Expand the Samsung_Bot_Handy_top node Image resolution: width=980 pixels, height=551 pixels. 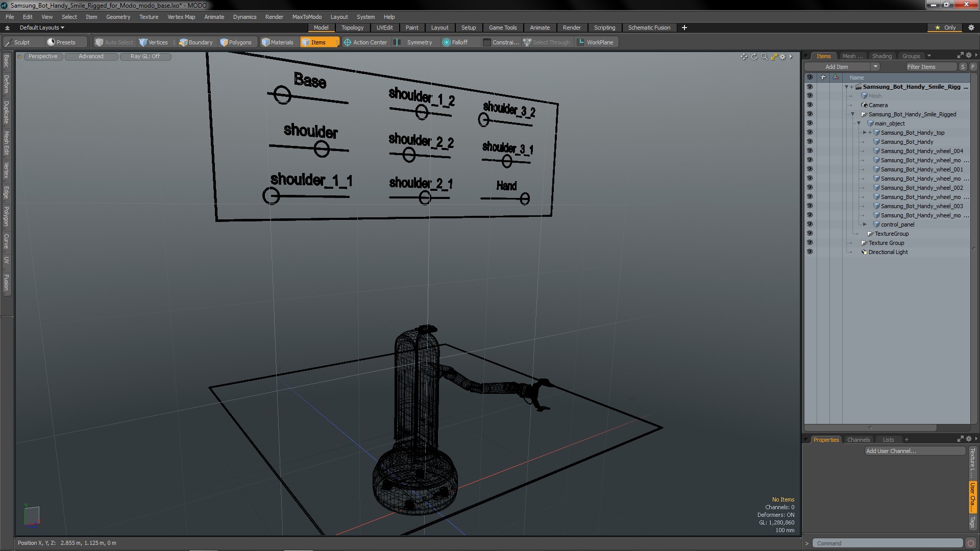click(x=865, y=133)
